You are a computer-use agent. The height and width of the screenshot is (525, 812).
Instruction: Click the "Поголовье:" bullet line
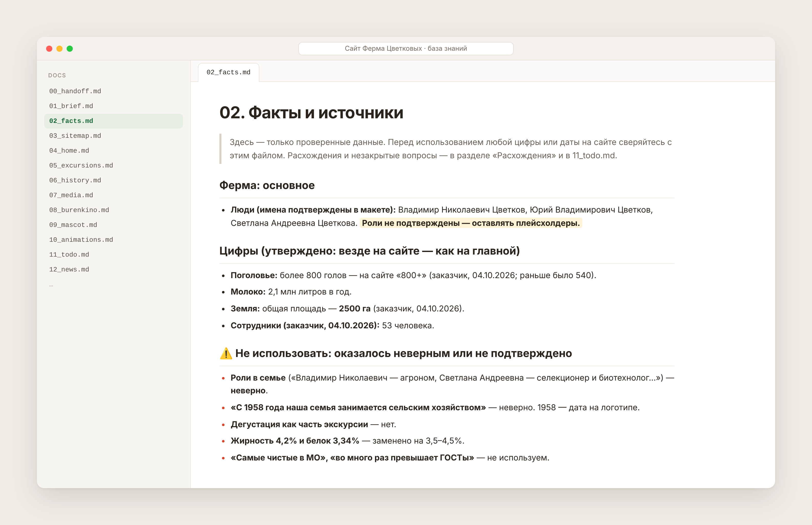[413, 275]
